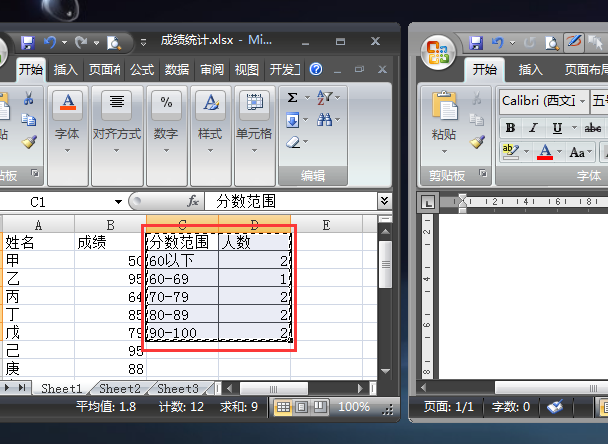The height and width of the screenshot is (444, 608).
Task: Open Customize Quick Access Toolbar dropdown in Excel
Action: [x=143, y=43]
